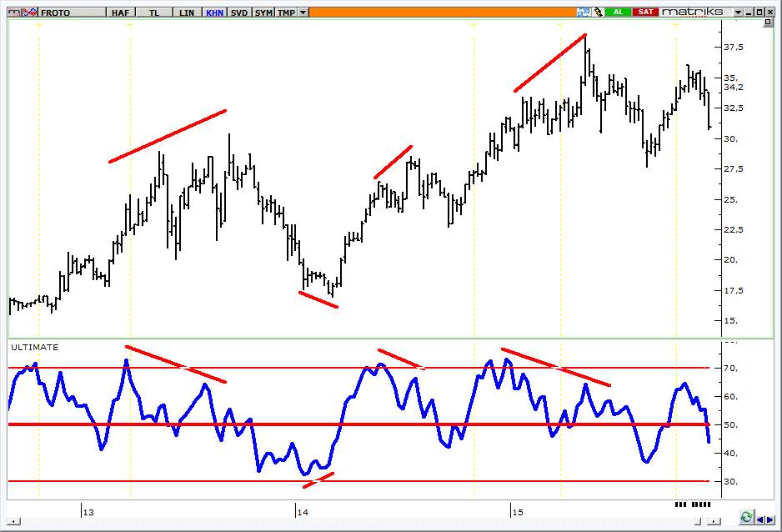Open the HAF period selector

(x=120, y=13)
